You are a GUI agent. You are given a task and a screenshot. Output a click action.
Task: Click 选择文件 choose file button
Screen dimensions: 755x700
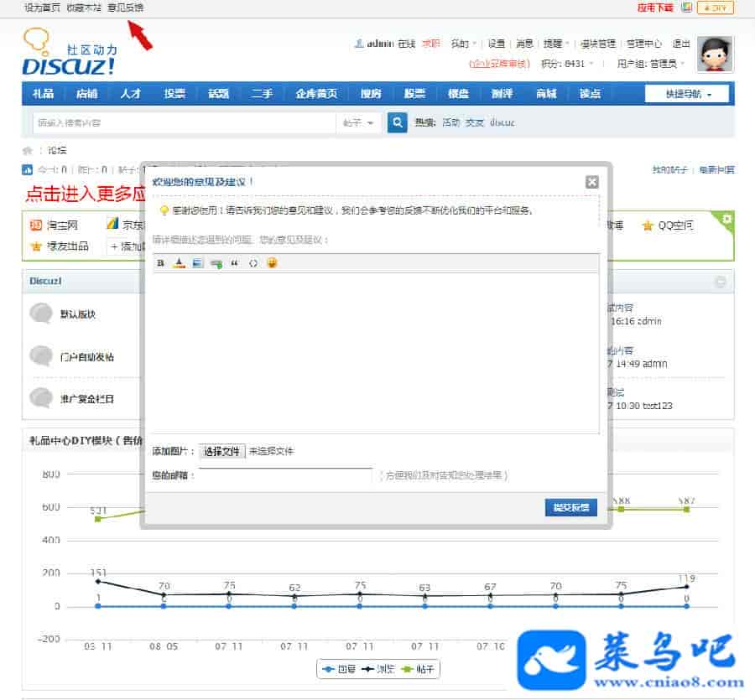click(x=221, y=451)
